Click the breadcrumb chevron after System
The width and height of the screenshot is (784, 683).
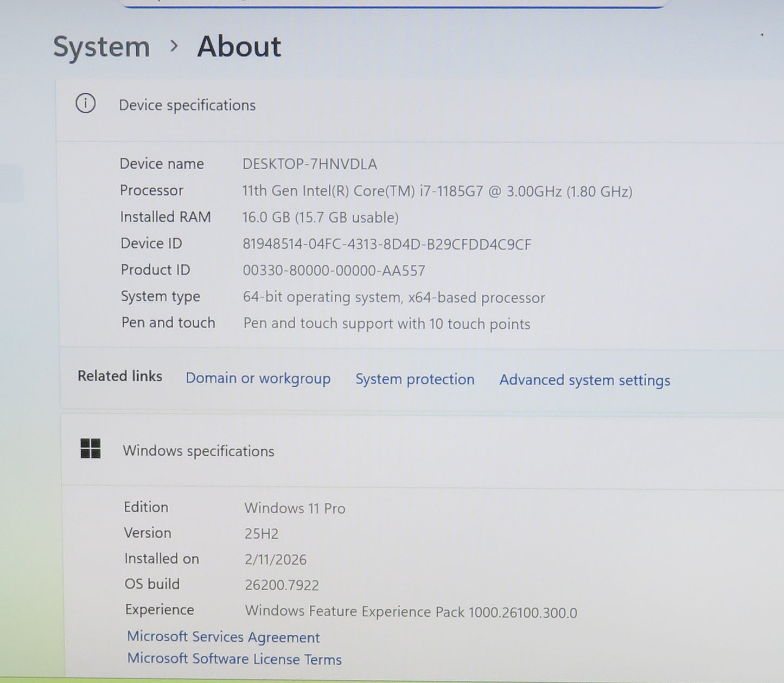tap(174, 47)
